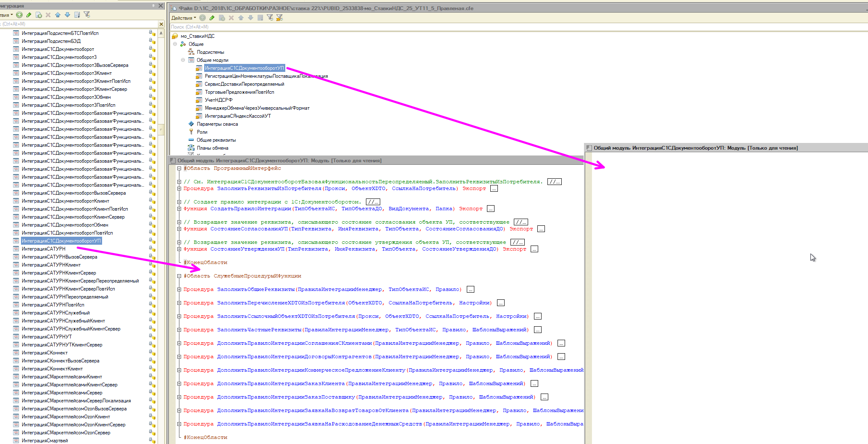Image resolution: width=868 pixels, height=444 pixels.
Task: Click the Move Up arrow in the Файл window toolbar
Action: point(241,18)
